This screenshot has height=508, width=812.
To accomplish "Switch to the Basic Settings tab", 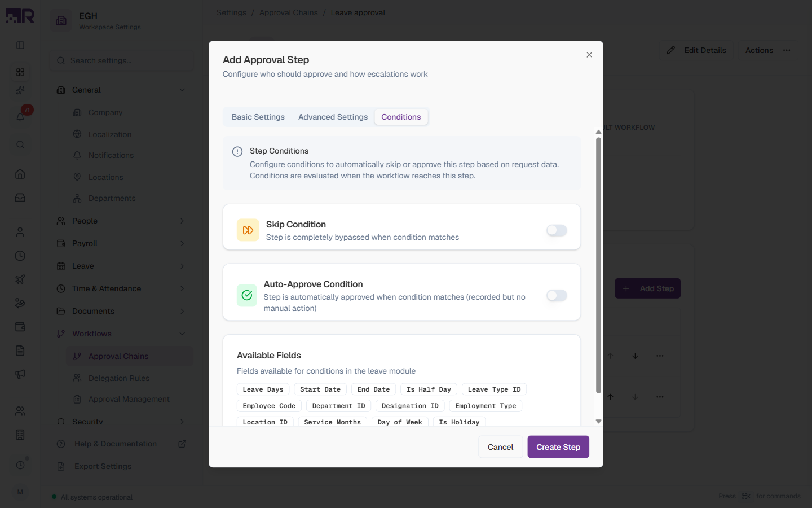I will [x=258, y=117].
